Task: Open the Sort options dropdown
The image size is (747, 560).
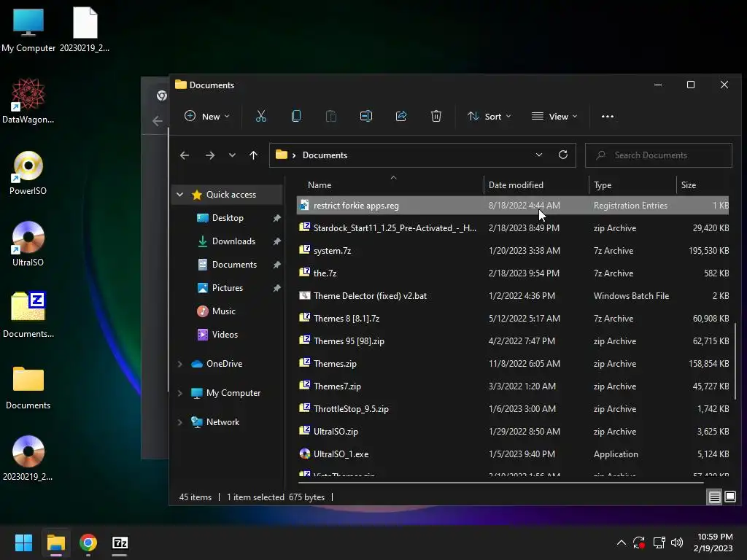Action: (489, 116)
